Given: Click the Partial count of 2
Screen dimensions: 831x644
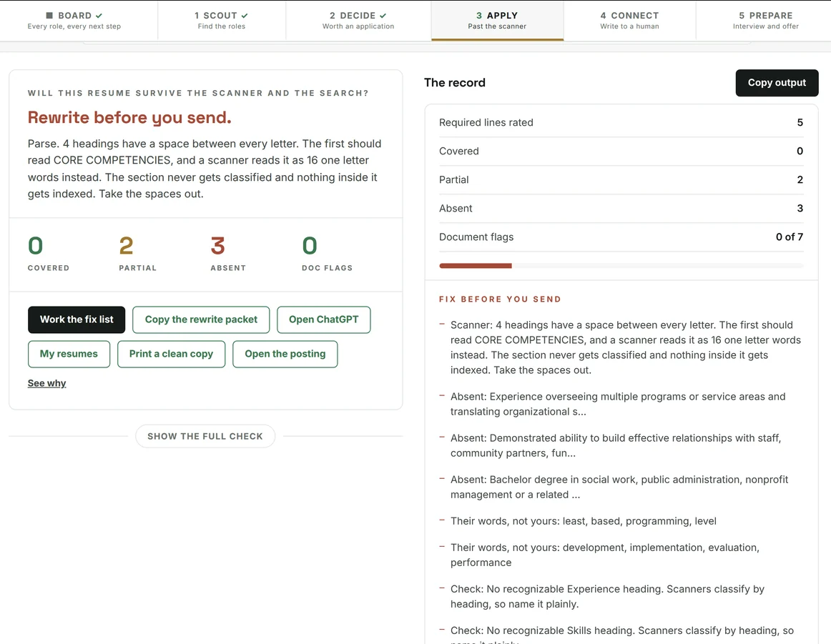Looking at the screenshot, I should [x=126, y=246].
